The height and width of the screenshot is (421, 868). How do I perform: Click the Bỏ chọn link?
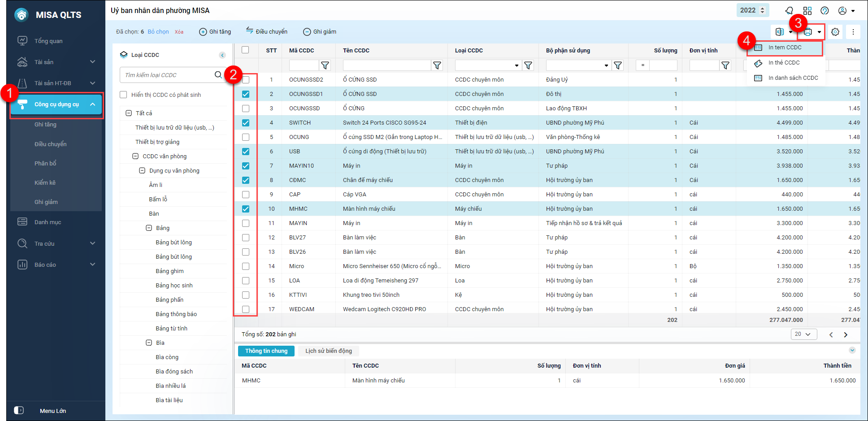(158, 32)
